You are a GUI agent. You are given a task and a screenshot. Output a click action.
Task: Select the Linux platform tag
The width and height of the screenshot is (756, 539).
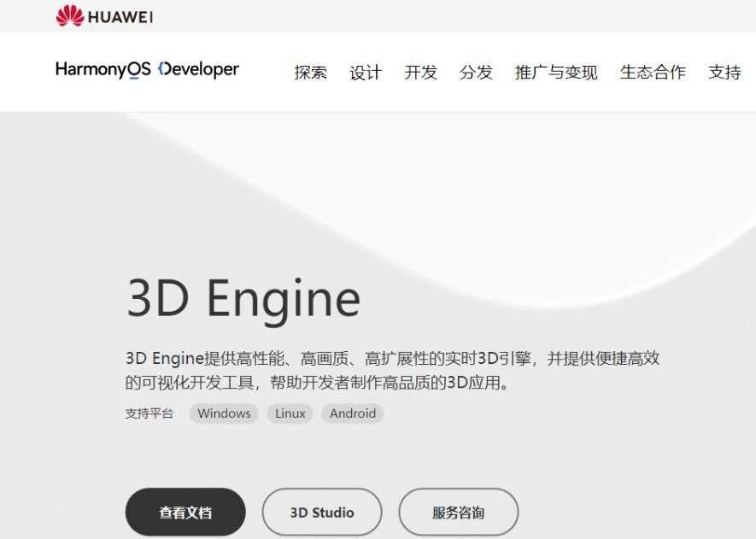click(x=290, y=413)
